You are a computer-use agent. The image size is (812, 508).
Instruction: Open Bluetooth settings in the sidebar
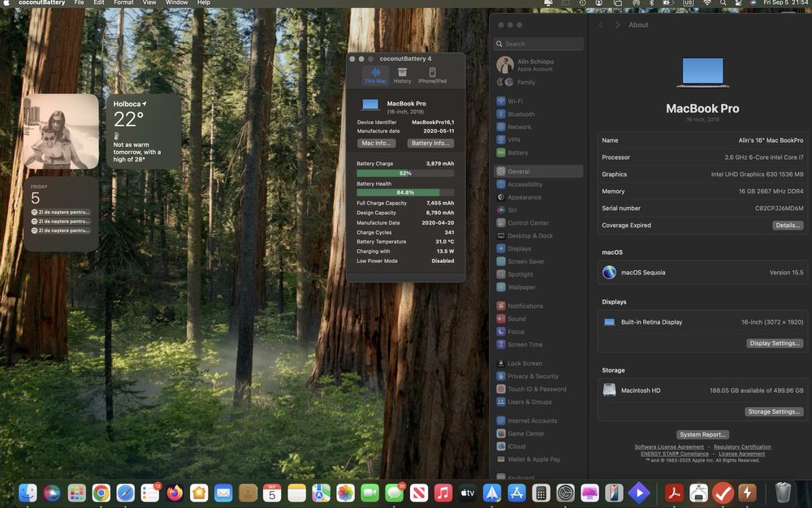(x=520, y=114)
